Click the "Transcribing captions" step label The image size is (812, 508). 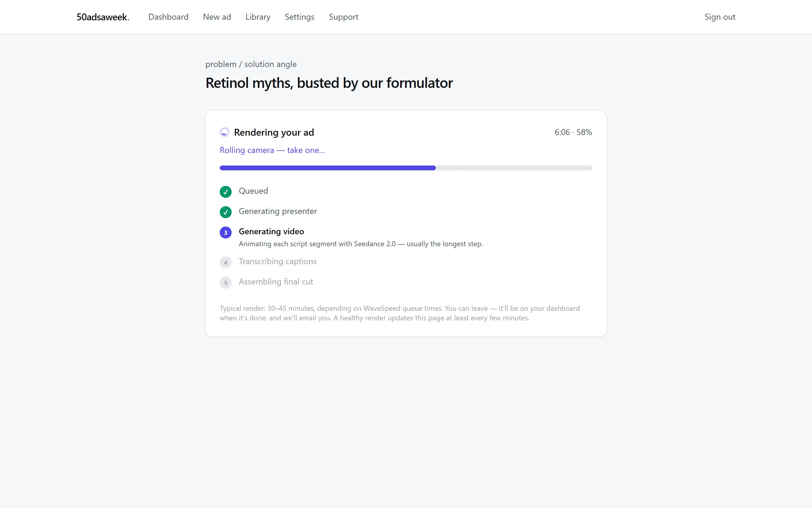click(278, 261)
